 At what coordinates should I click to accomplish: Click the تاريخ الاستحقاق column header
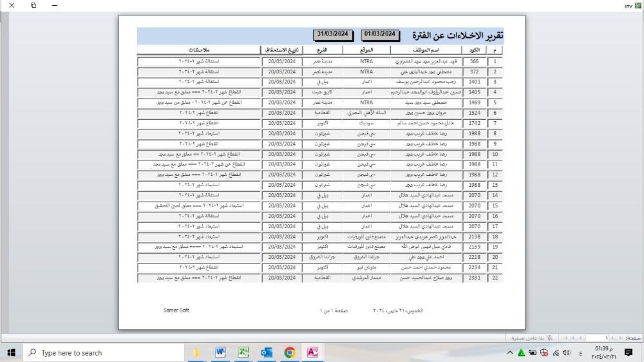coord(282,50)
